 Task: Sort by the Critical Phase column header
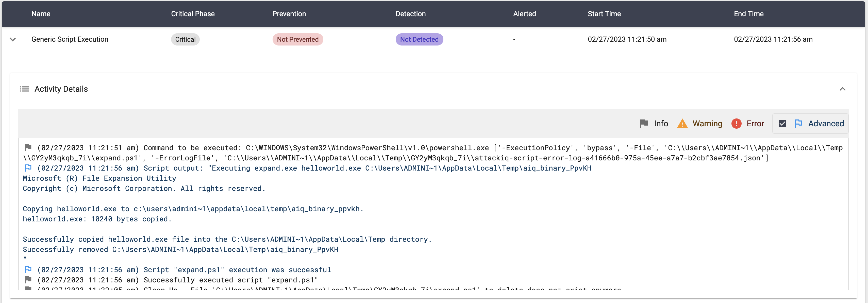pos(193,14)
